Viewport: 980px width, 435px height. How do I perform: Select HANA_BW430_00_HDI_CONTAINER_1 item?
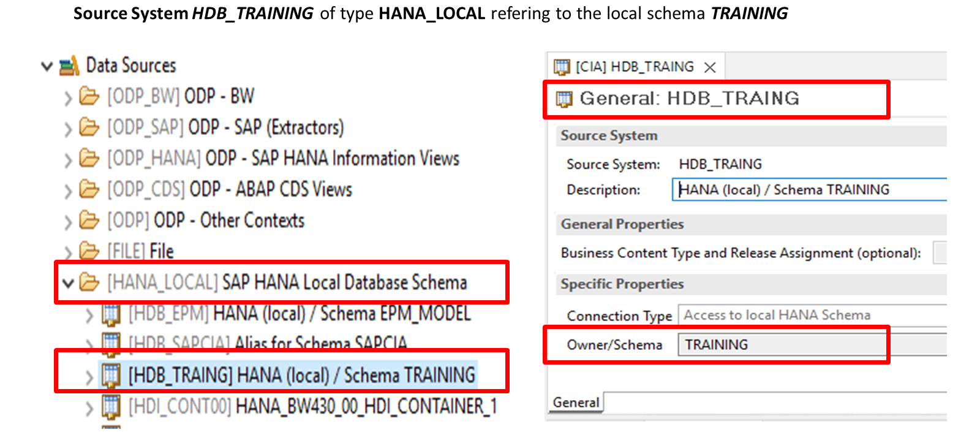[312, 406]
